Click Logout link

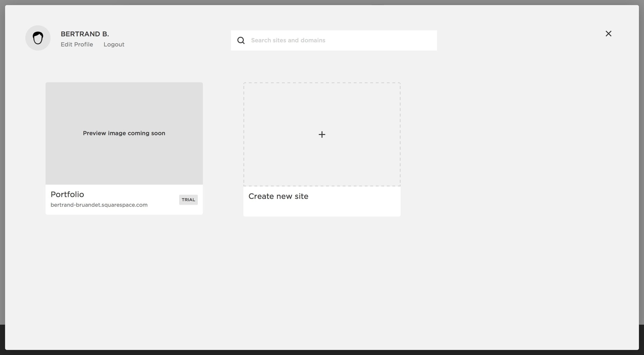coord(114,45)
